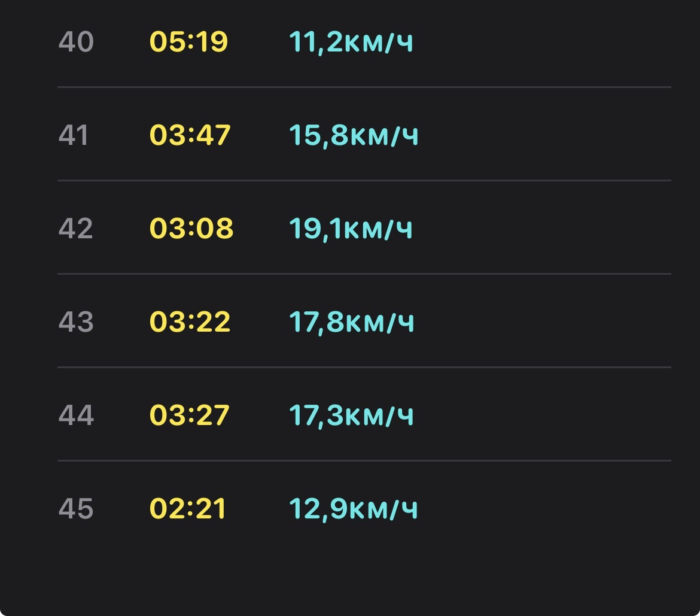Select split number 42
The width and height of the screenshot is (700, 616).
pyautogui.click(x=75, y=229)
